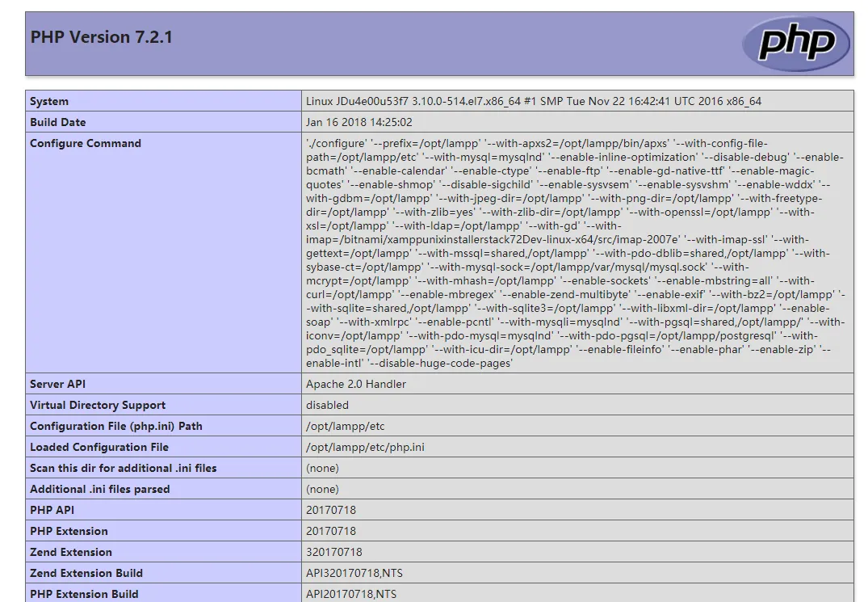This screenshot has height=602, width=868.
Task: Select Configuration File (php.ini) Path label
Action: tap(115, 427)
